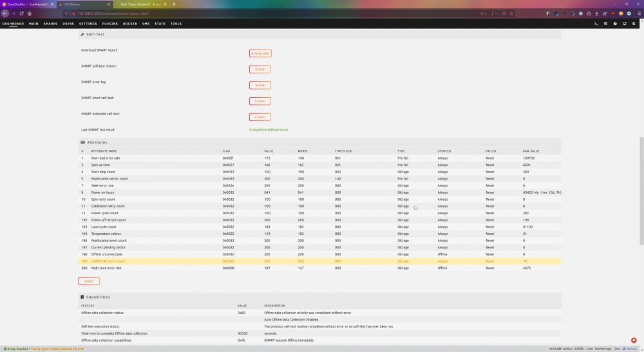Open the VMS menu
644x352 pixels.
[x=146, y=24]
